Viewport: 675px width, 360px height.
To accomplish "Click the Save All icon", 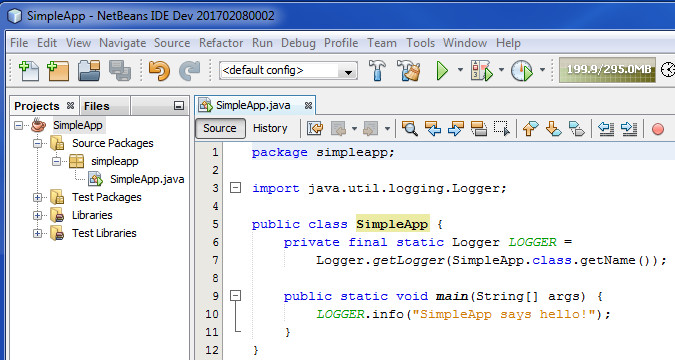I will pos(120,71).
